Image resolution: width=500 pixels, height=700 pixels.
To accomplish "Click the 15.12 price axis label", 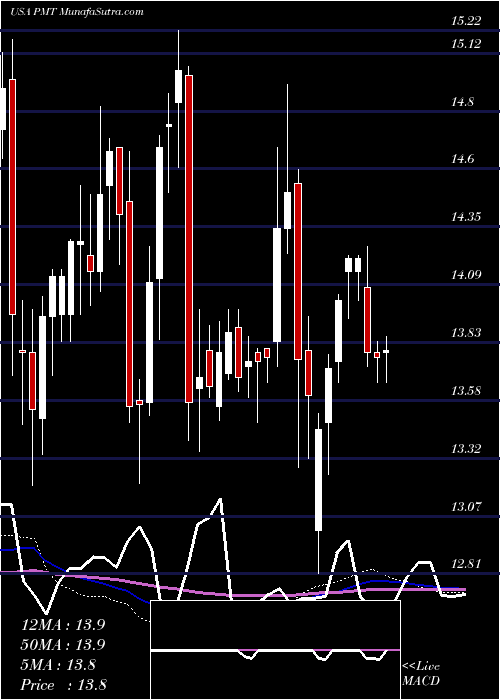I will click(466, 44).
